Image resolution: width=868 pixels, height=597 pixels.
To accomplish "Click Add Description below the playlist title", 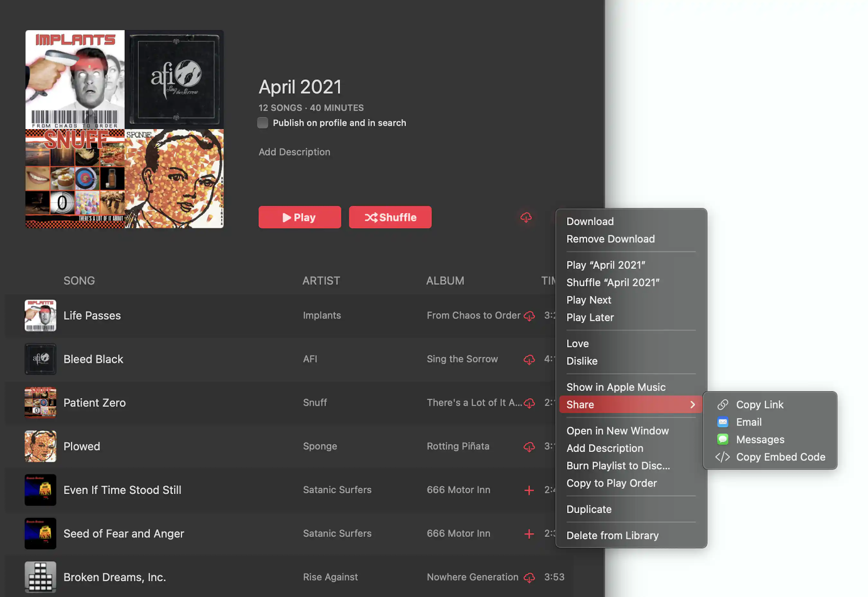I will 294,152.
